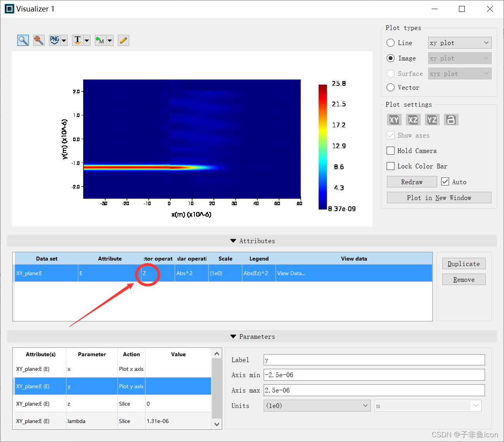Select parameter row z
The width and height of the screenshot is (504, 442).
(113, 404)
